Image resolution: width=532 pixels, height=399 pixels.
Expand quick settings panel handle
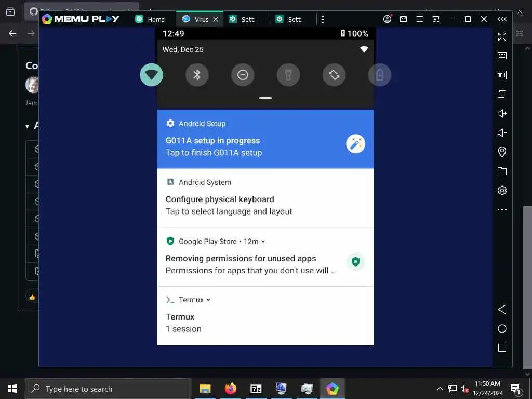click(x=265, y=98)
